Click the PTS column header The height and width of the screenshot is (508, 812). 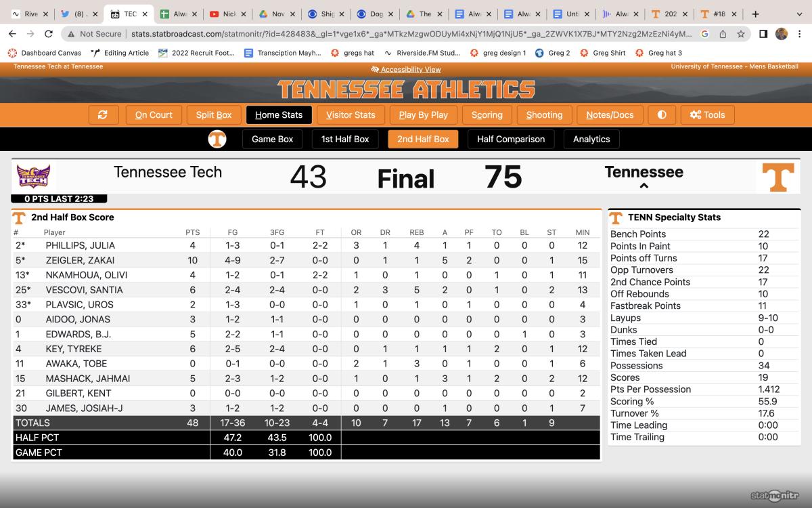click(193, 232)
